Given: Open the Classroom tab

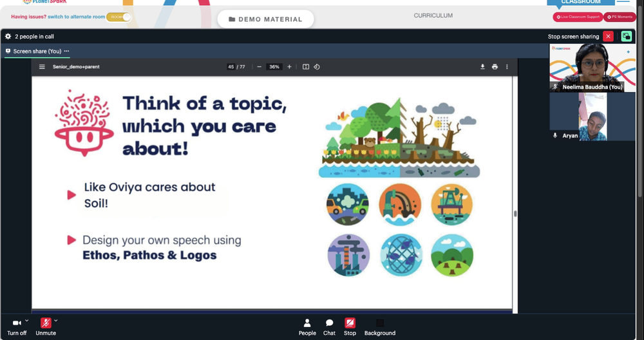Looking at the screenshot, I should pyautogui.click(x=580, y=2).
